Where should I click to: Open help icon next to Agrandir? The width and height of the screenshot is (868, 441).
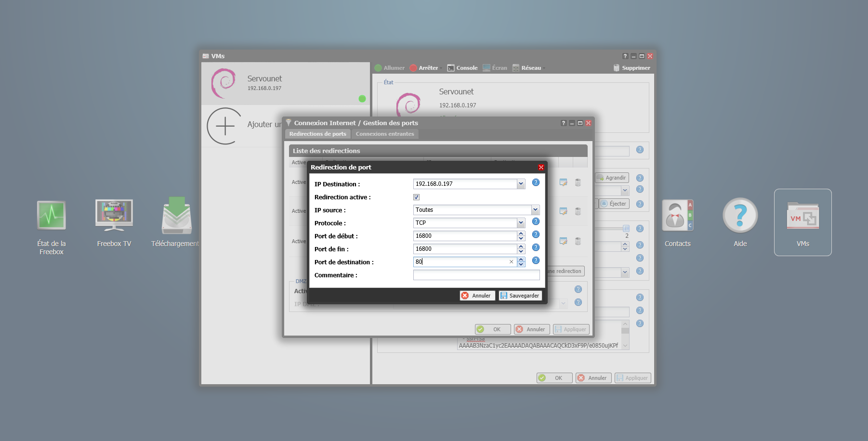click(640, 178)
